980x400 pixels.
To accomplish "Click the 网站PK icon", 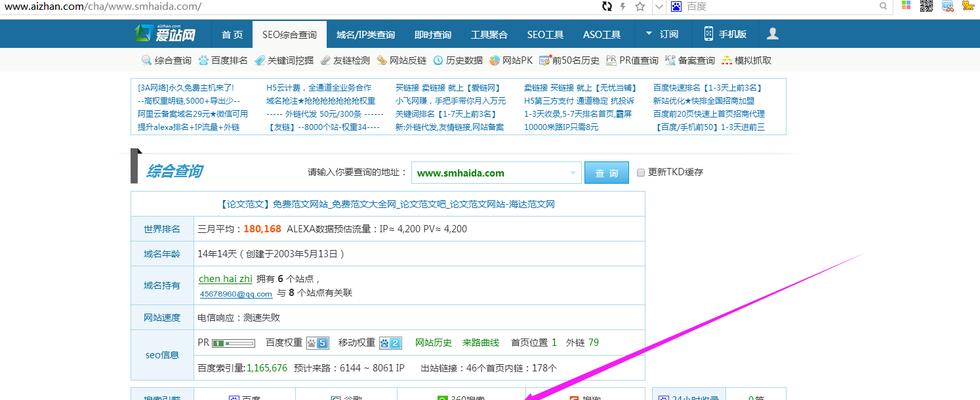I will pos(494,61).
